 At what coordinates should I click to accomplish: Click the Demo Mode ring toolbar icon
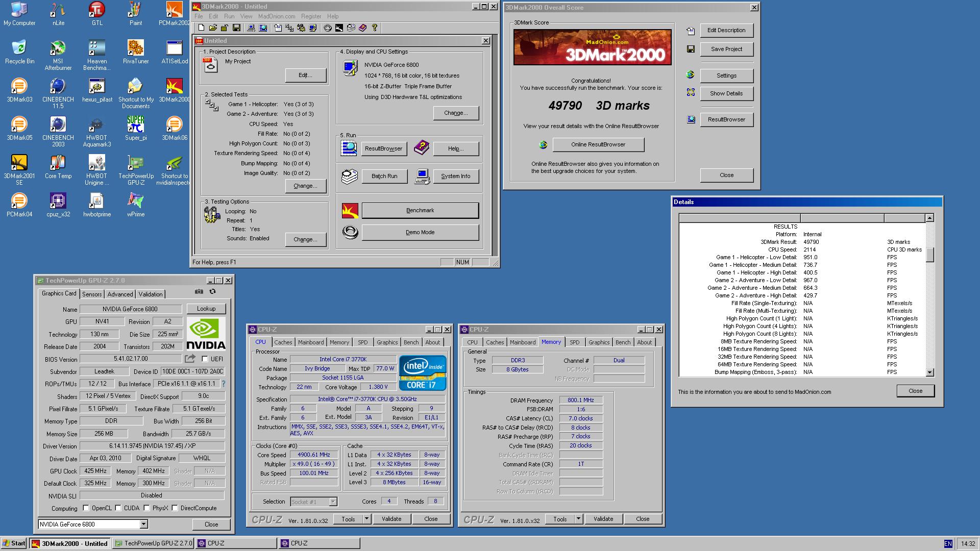coord(328,28)
